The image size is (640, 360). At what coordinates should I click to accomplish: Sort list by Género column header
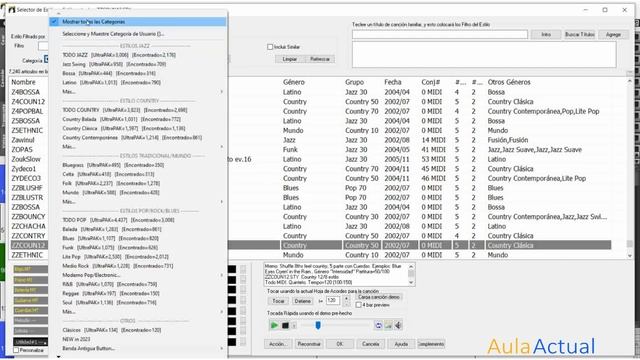tap(294, 82)
